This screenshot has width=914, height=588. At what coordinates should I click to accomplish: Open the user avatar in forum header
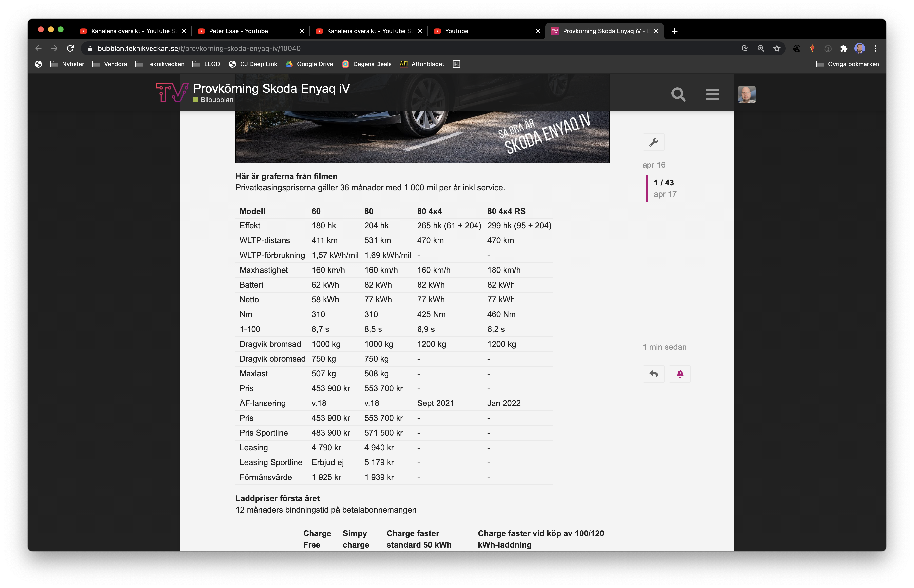click(x=746, y=94)
